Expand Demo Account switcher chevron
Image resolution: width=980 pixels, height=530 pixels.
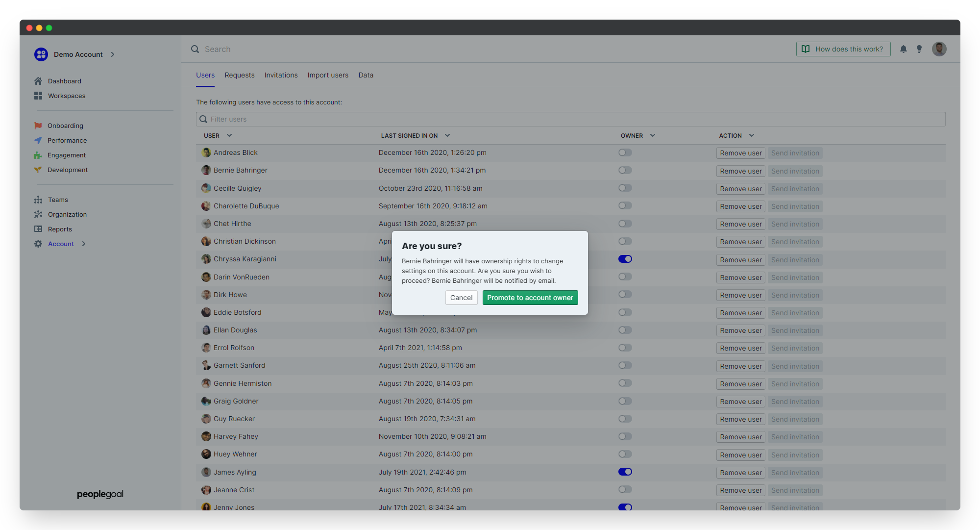pyautogui.click(x=113, y=54)
